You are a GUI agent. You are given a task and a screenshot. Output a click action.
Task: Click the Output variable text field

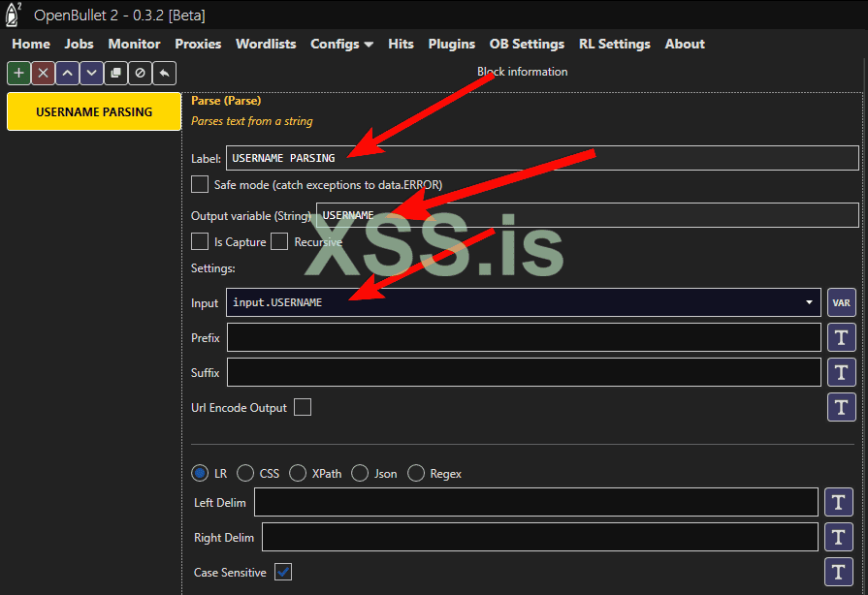click(588, 215)
